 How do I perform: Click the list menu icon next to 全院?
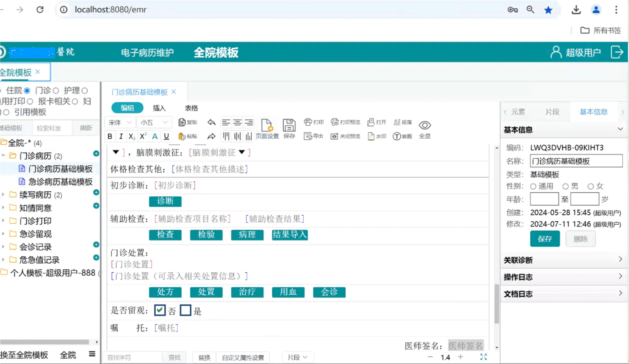pos(92,354)
